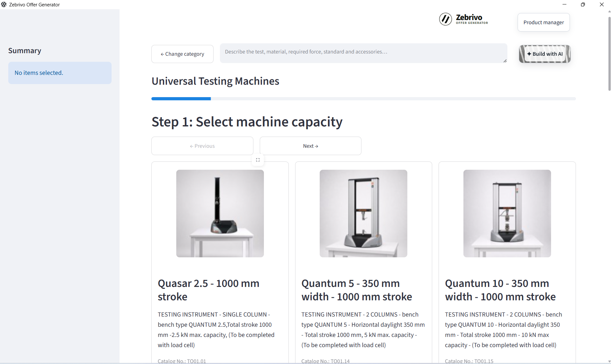Click the Summary heading
This screenshot has width=611, height=364.
click(x=25, y=51)
